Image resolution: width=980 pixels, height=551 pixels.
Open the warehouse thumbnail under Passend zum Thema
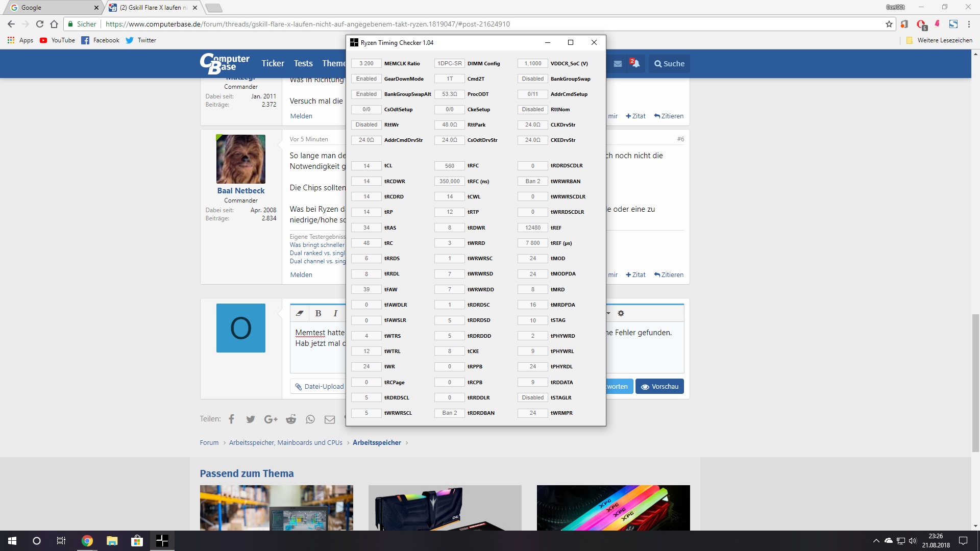tap(277, 508)
